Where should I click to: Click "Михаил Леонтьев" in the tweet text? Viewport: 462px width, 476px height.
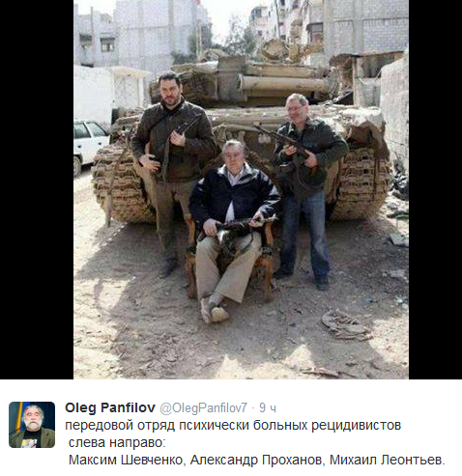386,460
